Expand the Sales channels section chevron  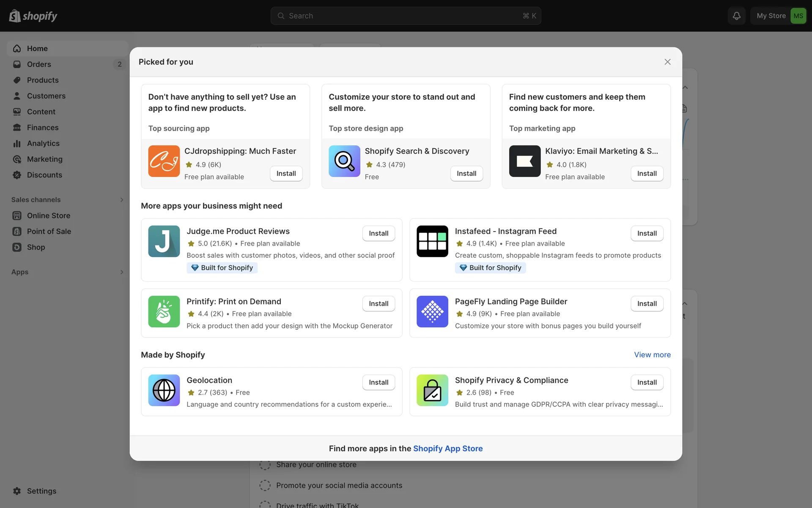coord(122,200)
